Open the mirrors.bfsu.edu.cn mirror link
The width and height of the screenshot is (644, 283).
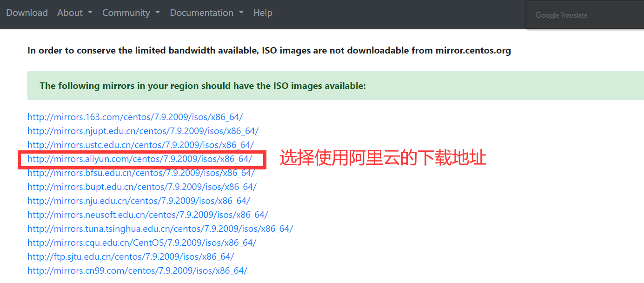point(141,173)
